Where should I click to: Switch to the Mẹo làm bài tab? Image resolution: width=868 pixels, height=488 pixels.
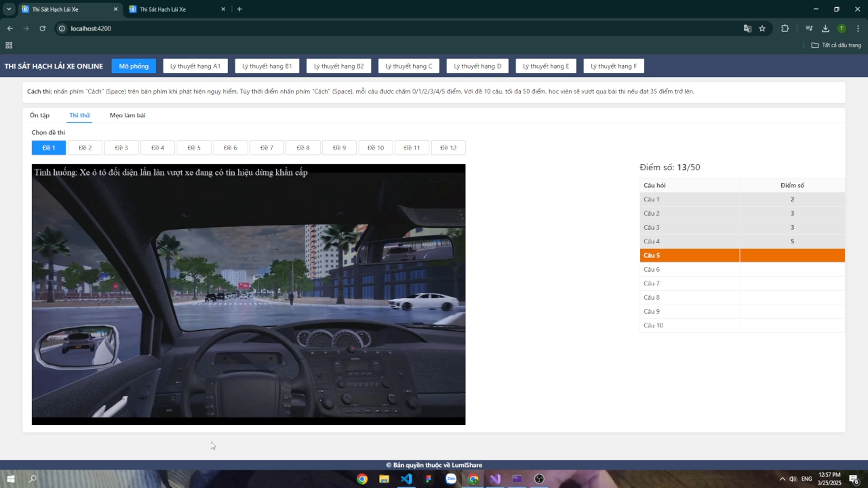(x=127, y=115)
